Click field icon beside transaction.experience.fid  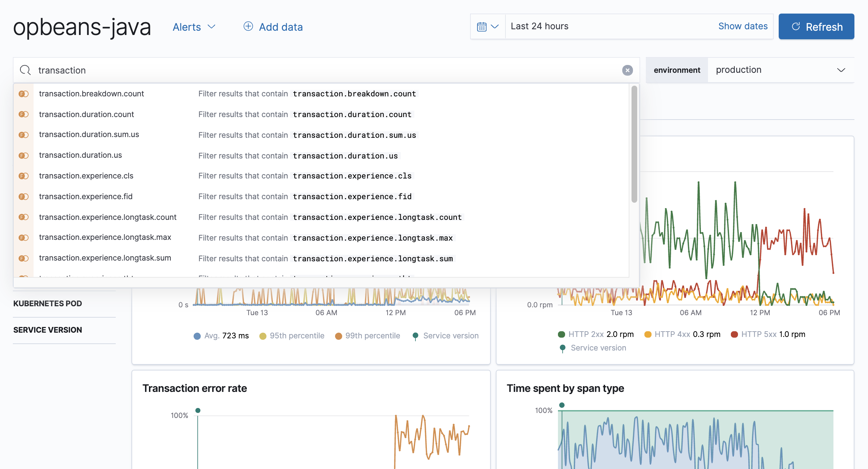tap(24, 197)
